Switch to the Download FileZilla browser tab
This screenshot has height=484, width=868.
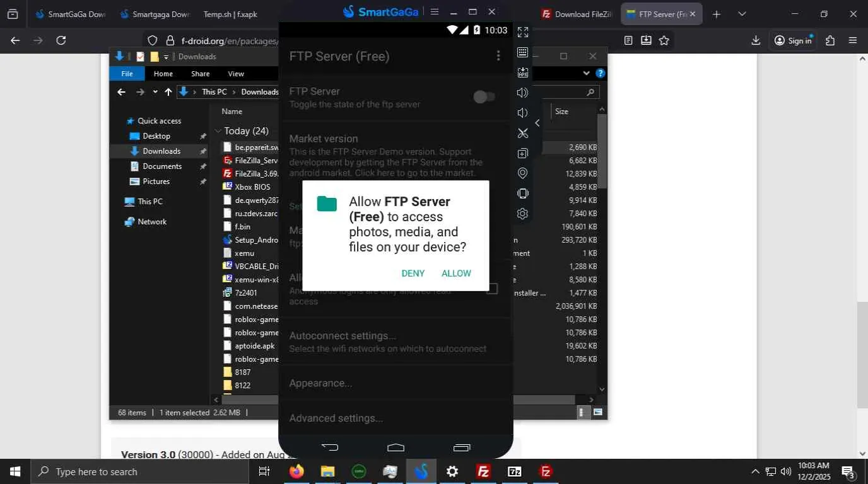577,14
